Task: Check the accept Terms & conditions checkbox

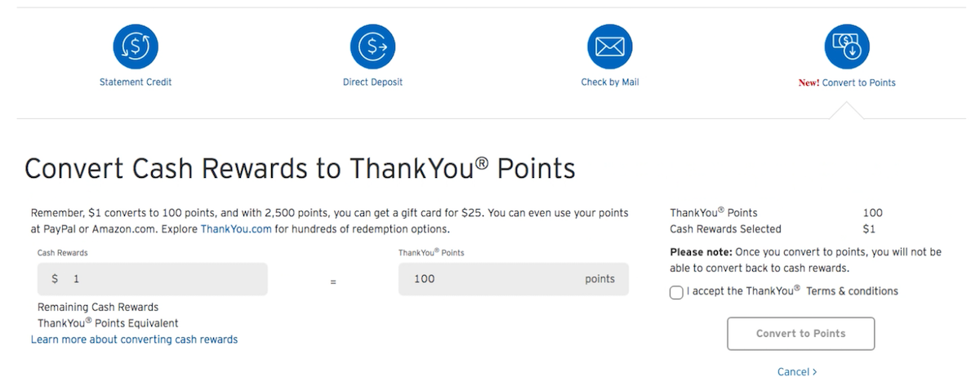Action: point(676,292)
